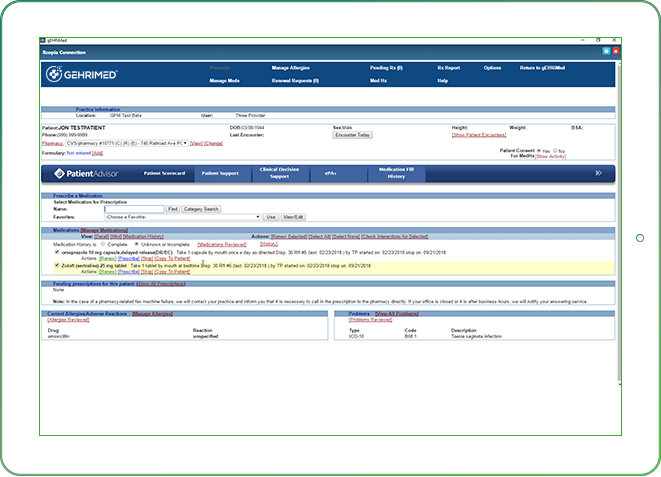Click Prescribe link for Zoloft
661x477 pixels.
pos(129,272)
